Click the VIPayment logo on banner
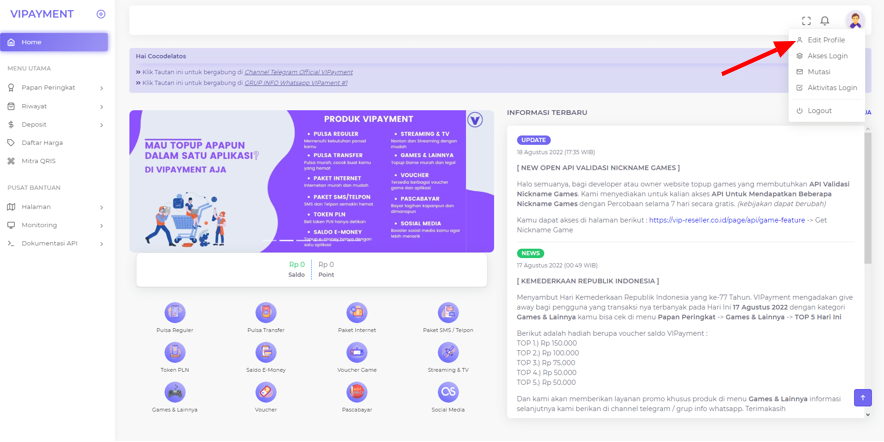 click(x=476, y=120)
